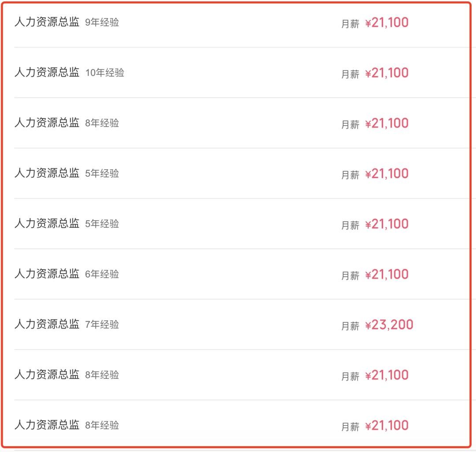
Task: Select 人力资源总监 title in the 6年经验 row
Action: [x=47, y=274]
